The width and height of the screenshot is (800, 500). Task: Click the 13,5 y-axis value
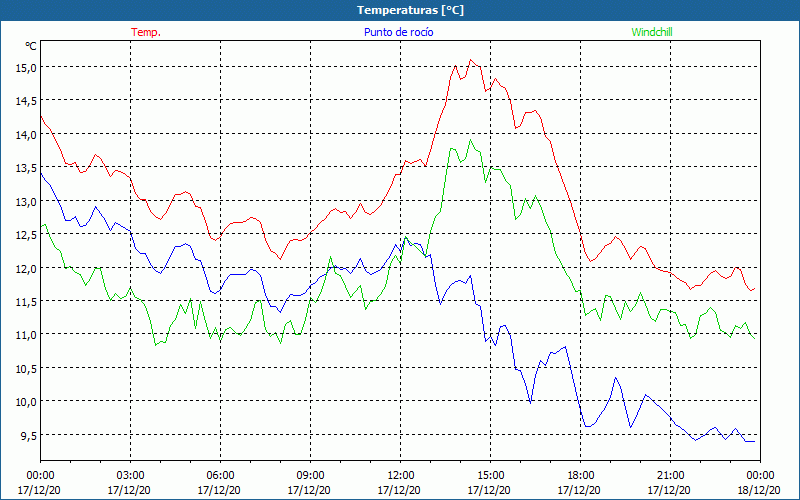(x=27, y=168)
